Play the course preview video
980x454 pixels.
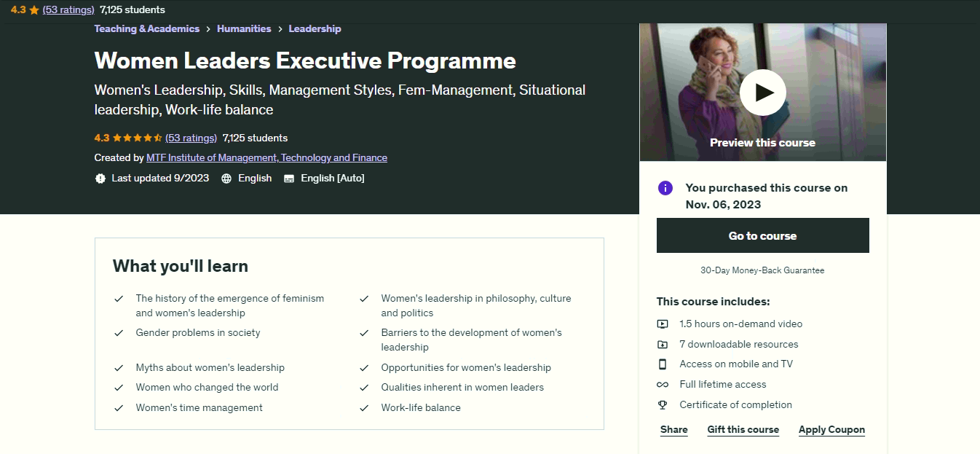(x=762, y=93)
